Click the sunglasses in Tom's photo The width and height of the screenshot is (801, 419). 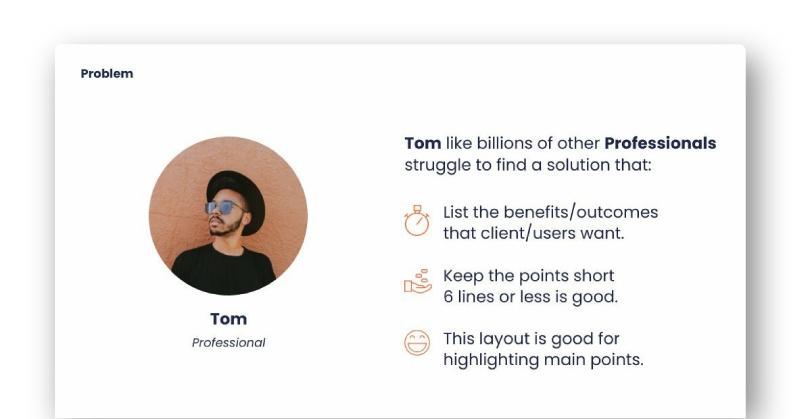point(223,207)
